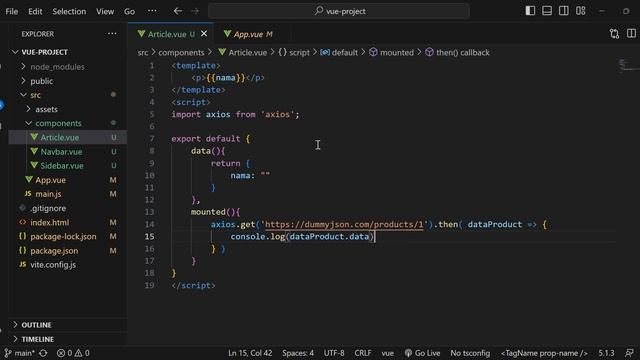Click the default breadcrumb segment
Viewport: 640px width, 360px height.
[x=339, y=53]
